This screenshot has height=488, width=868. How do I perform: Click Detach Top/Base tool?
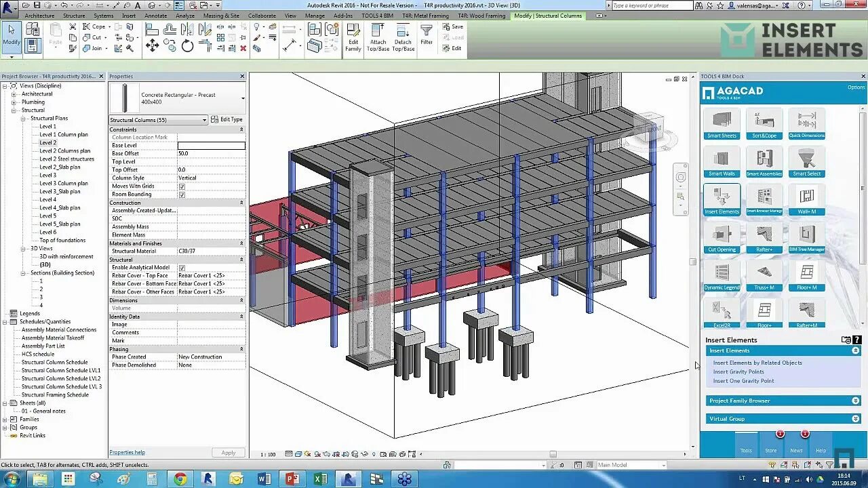[403, 37]
